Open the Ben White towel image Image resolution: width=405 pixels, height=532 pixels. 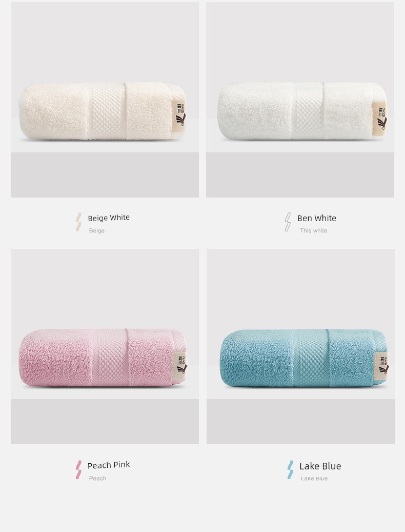(x=300, y=100)
